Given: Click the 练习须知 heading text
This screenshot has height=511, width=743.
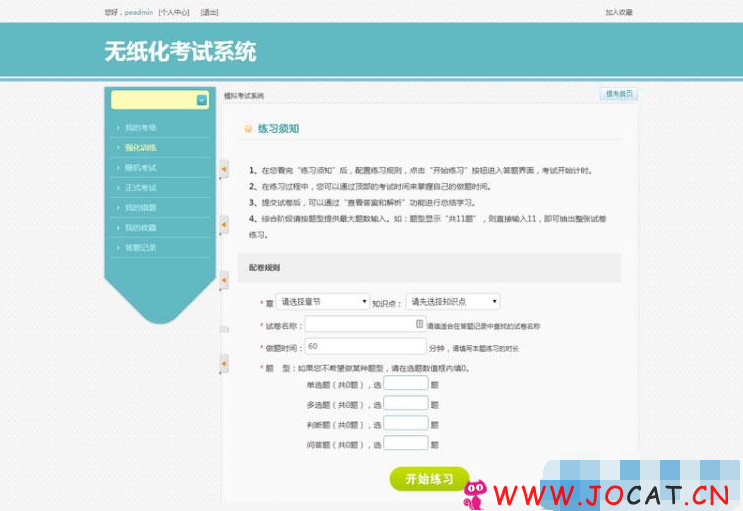Looking at the screenshot, I should tap(279, 128).
